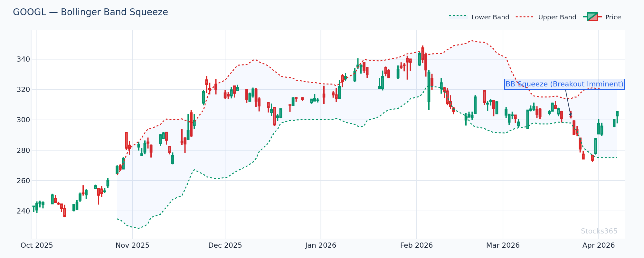This screenshot has width=644, height=258.
Task: Click the 300 y-axis label
Action: [x=23, y=120]
